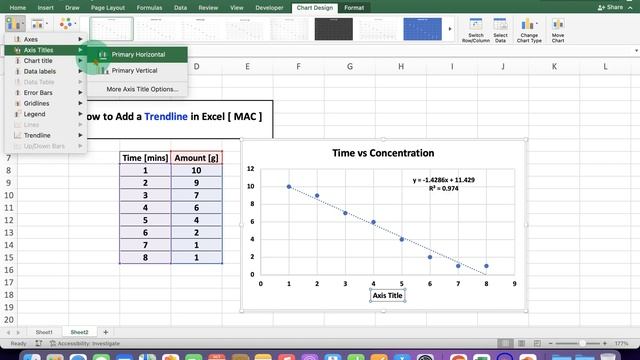
Task: Select the Amount [g] header cell
Action: (196, 158)
